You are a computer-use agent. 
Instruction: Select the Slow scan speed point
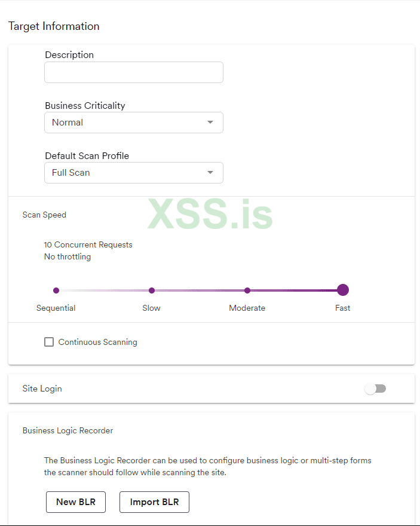point(152,290)
